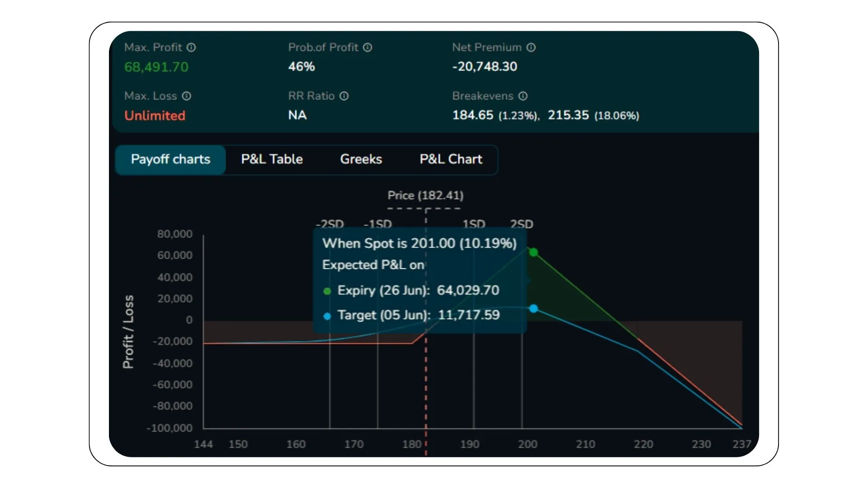Image resolution: width=868 pixels, height=488 pixels.
Task: Click the breakeven value 184.65
Action: (472, 115)
